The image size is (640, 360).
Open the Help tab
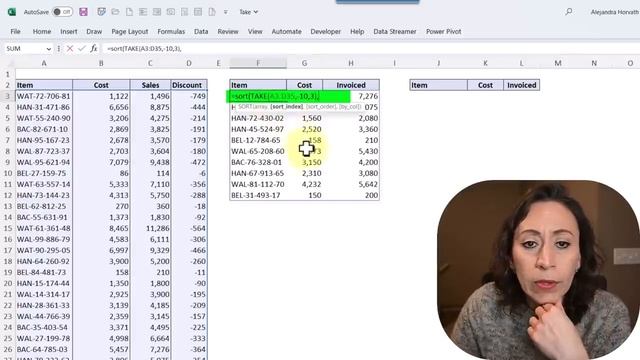tap(357, 31)
